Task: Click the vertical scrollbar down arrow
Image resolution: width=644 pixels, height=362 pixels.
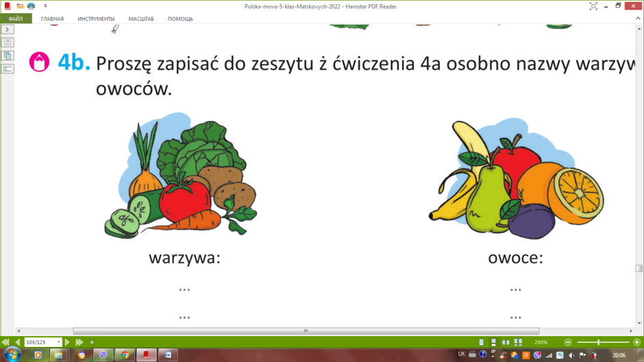Action: 639,324
